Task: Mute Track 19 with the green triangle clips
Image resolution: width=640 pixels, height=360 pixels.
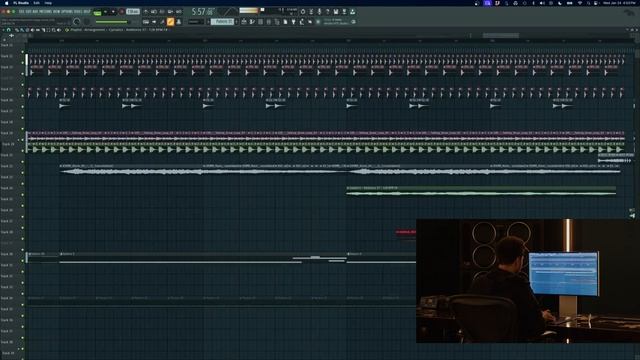Action: [x=22, y=151]
